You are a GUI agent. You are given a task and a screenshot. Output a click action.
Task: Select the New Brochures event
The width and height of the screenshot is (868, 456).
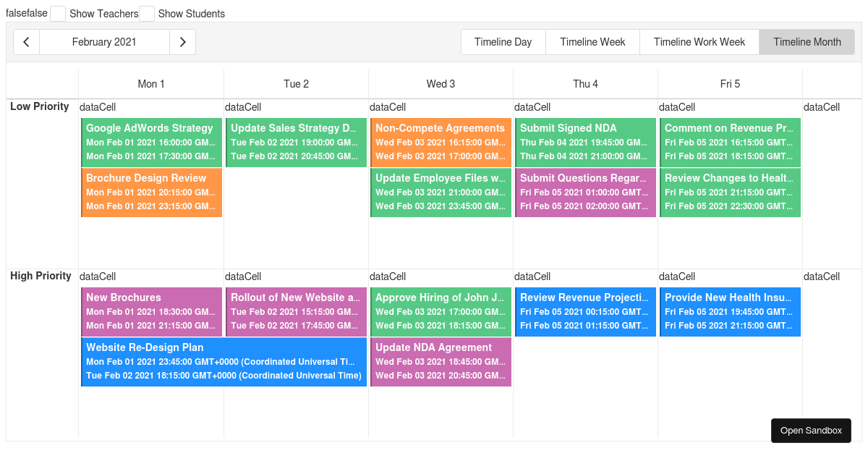coord(150,311)
